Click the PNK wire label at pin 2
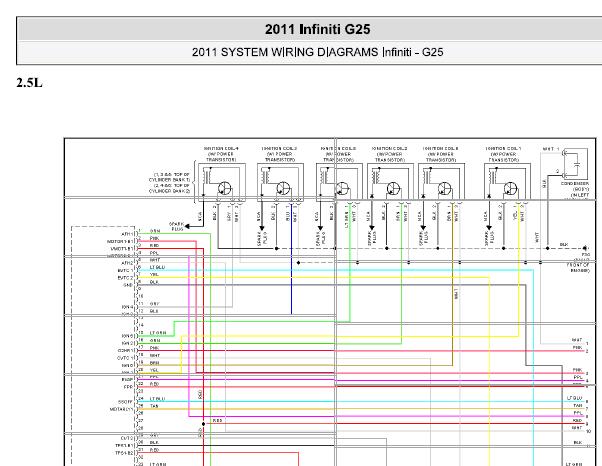 [x=154, y=238]
